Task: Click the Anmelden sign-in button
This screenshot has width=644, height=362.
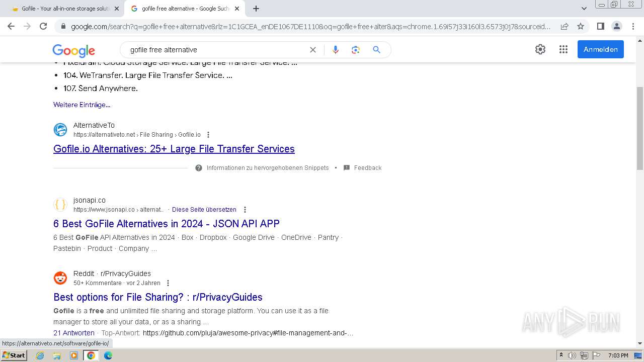Action: [x=600, y=49]
